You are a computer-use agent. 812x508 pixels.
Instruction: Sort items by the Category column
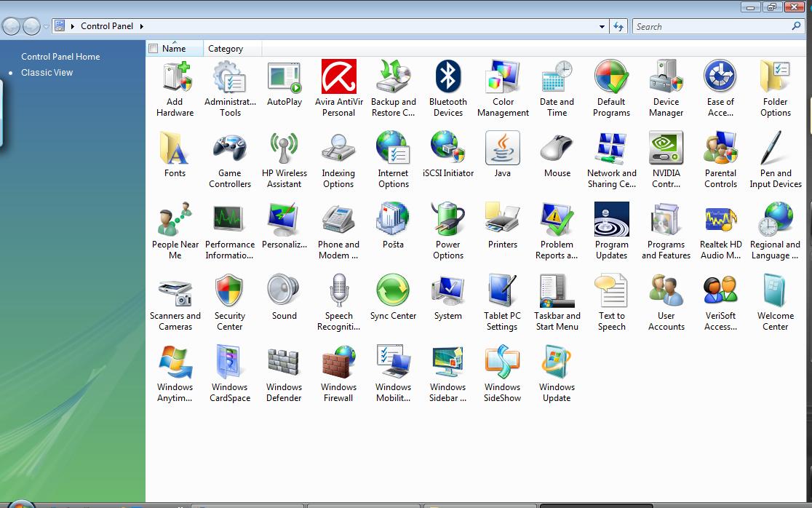(x=226, y=49)
